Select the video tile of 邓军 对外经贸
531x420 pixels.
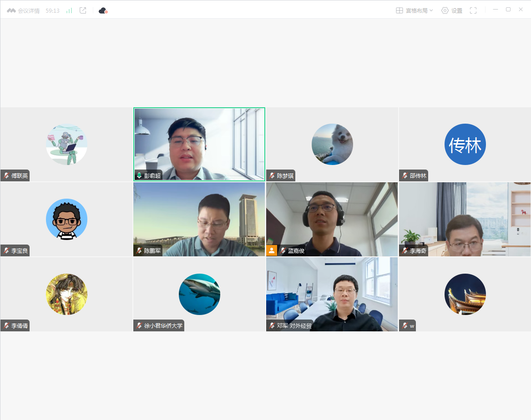[332, 295]
